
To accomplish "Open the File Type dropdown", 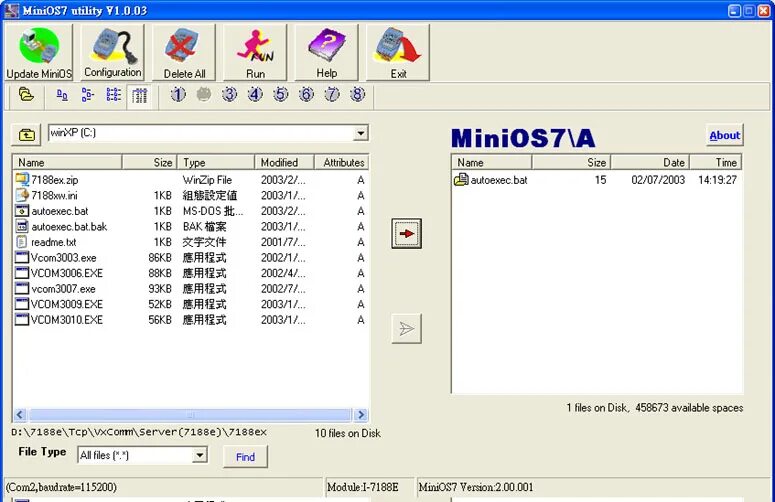I will (x=199, y=455).
